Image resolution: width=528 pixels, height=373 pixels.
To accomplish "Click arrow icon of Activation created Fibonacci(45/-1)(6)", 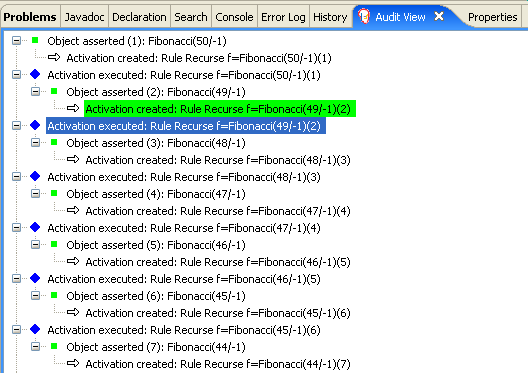I will 73,312.
